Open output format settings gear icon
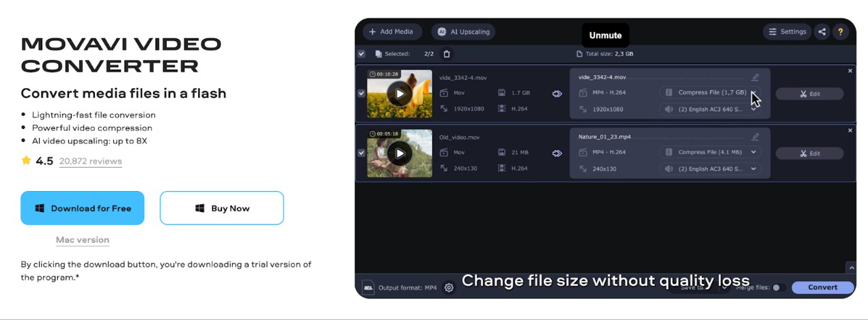 click(449, 288)
